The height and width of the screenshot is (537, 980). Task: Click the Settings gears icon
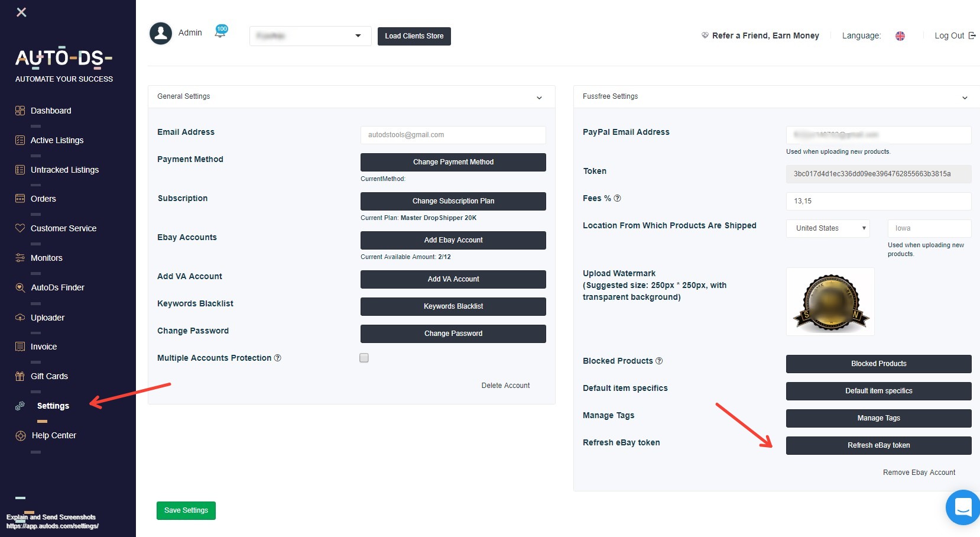coord(20,406)
